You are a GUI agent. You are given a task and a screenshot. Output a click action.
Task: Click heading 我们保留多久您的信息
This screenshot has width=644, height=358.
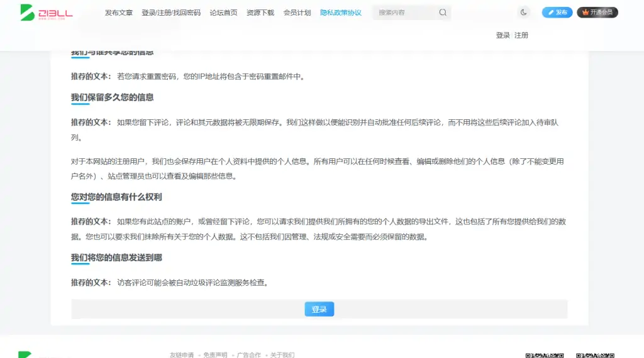[112, 97]
